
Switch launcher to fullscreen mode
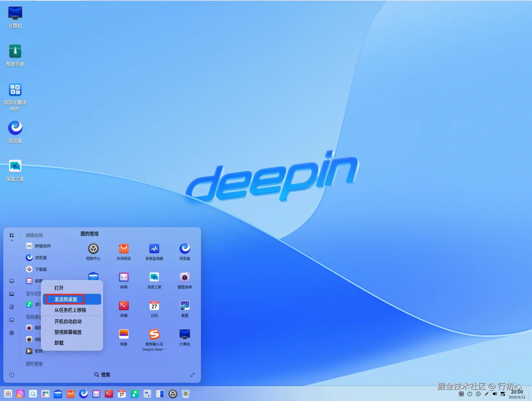coord(193,375)
